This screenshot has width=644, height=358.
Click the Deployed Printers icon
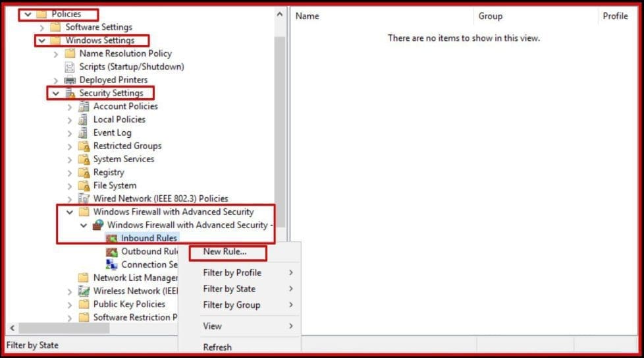tap(69, 80)
